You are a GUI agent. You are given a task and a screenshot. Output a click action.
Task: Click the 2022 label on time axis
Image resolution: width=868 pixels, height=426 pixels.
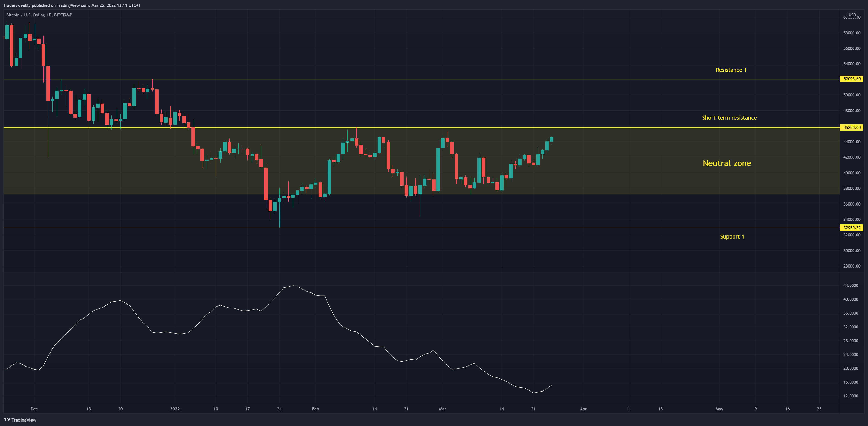point(175,409)
